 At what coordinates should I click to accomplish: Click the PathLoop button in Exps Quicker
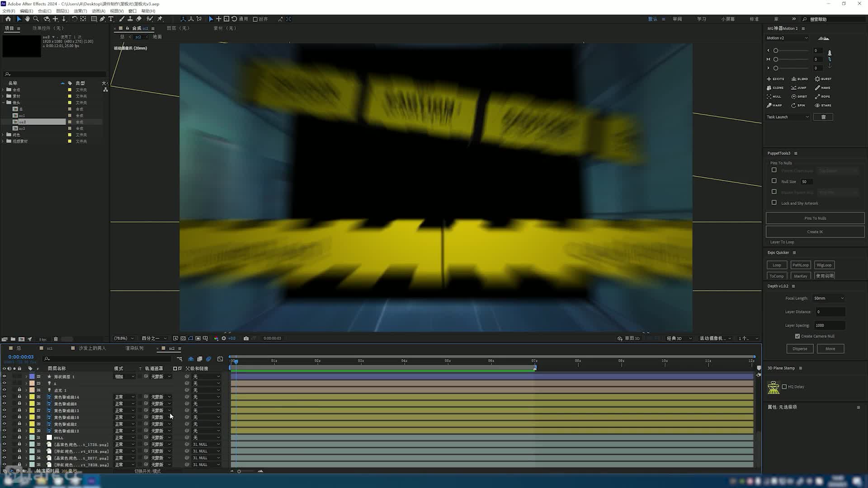[x=800, y=265]
